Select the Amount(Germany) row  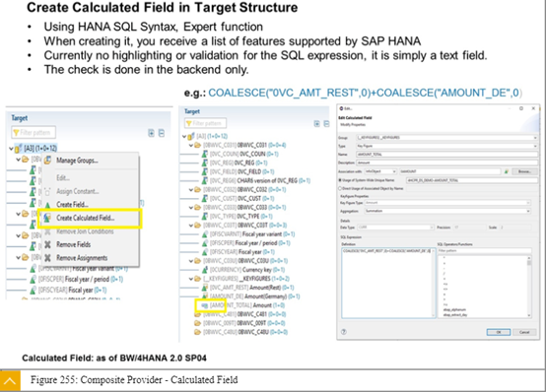pyautogui.click(x=250, y=296)
